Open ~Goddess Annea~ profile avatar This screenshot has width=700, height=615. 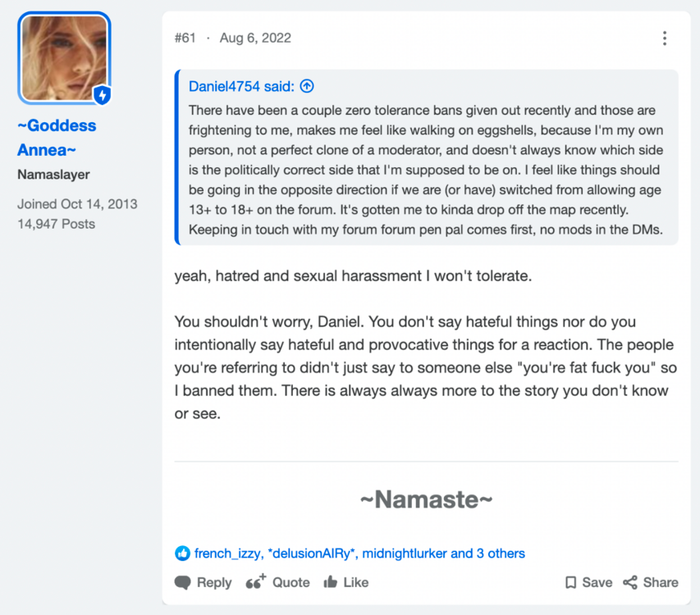pos(64,58)
